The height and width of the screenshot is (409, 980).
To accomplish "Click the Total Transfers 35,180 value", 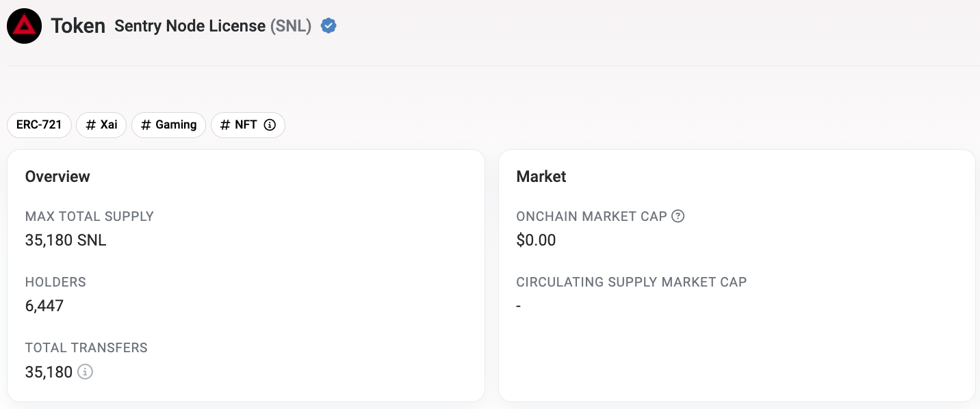I will (49, 372).
